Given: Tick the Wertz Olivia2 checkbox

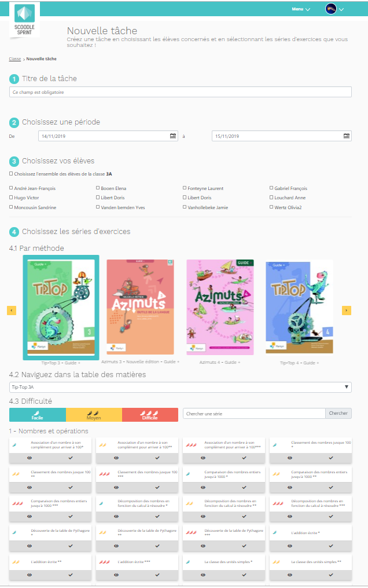Looking at the screenshot, I should (x=271, y=207).
